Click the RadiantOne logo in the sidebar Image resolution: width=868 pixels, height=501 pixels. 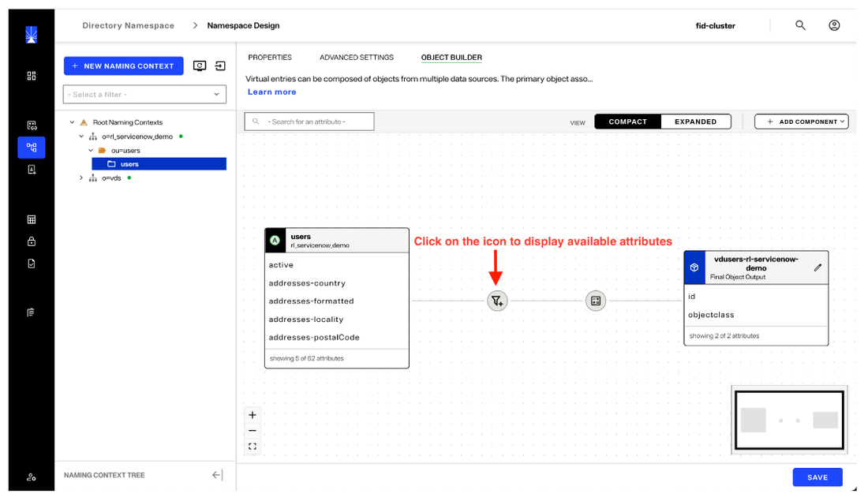point(32,35)
